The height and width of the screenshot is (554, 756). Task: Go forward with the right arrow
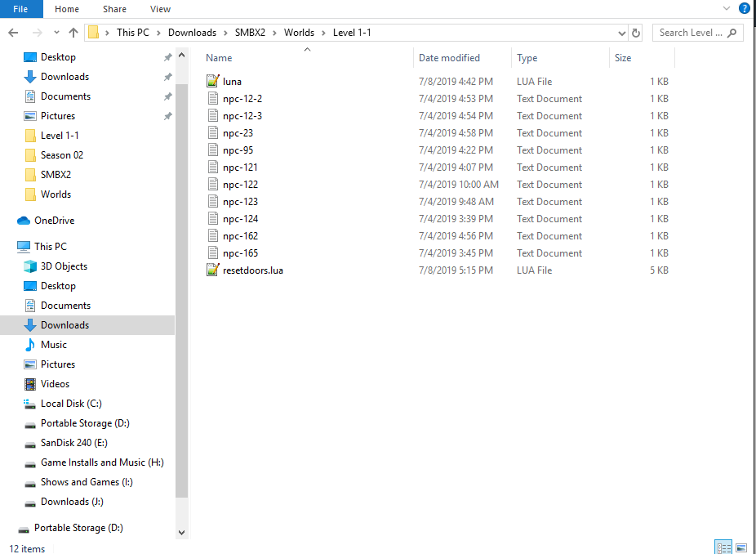[37, 33]
